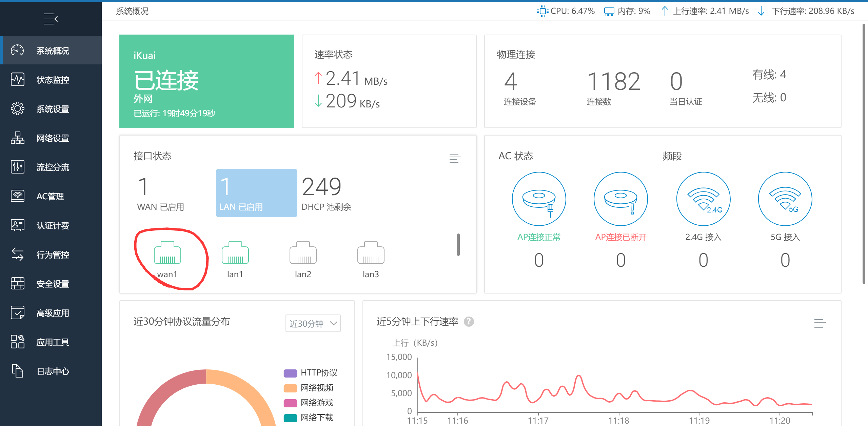Go to 流控分流 menu item
Screen dimensions: 868x426
(53, 167)
